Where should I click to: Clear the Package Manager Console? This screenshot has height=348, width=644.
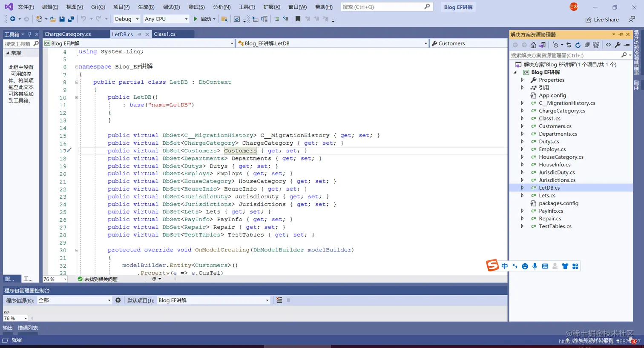pos(279,300)
